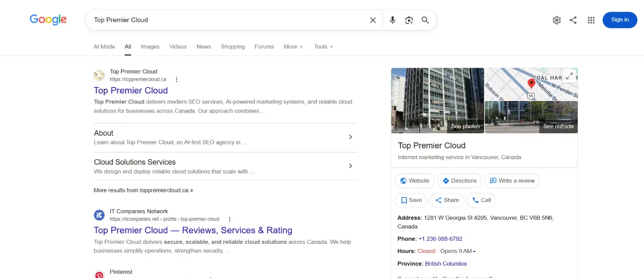
Task: Open See photos building thumbnail
Action: (x=438, y=100)
